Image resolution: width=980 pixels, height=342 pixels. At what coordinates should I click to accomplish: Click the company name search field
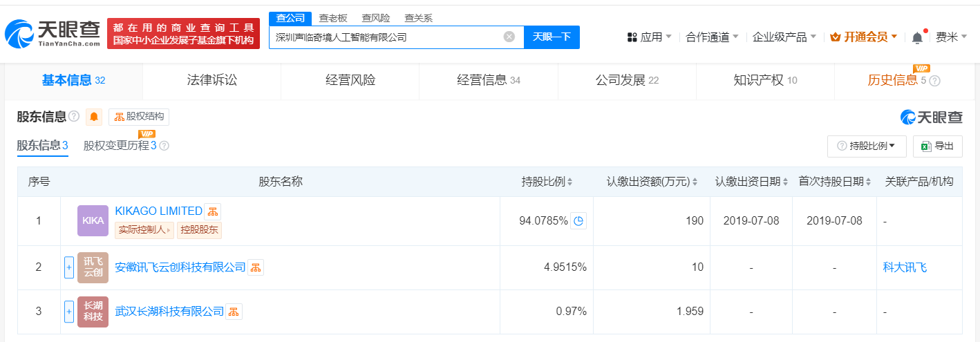tap(387, 37)
